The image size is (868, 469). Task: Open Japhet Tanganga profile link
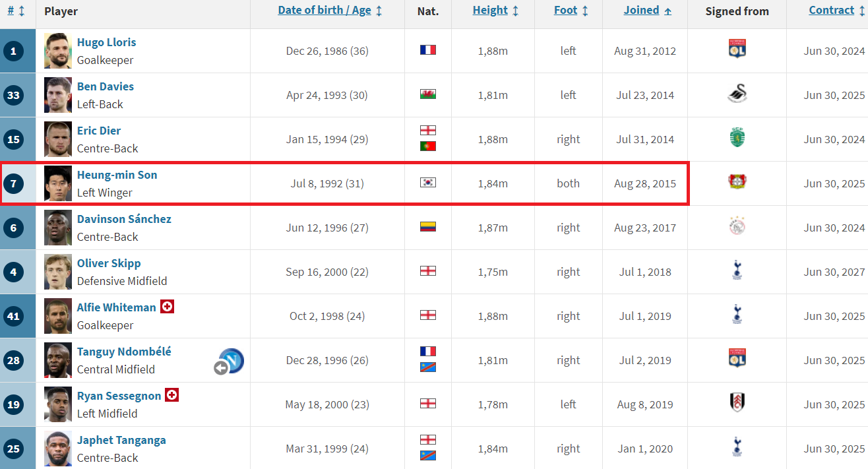pyautogui.click(x=121, y=440)
